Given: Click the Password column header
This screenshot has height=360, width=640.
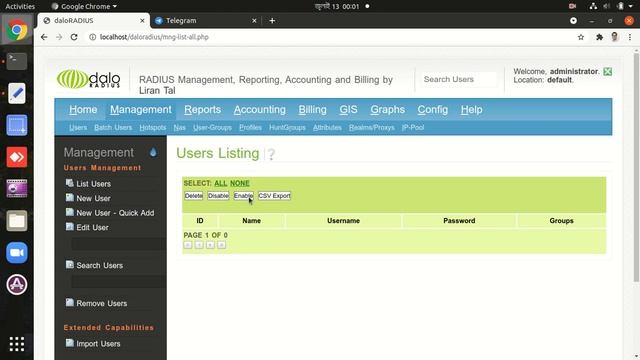Looking at the screenshot, I should (x=459, y=220).
